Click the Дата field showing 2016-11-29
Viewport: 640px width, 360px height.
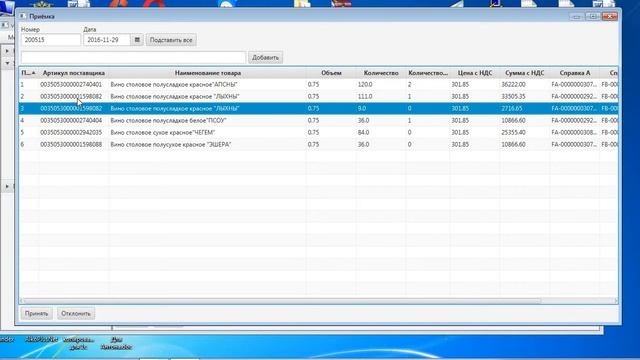tap(107, 40)
